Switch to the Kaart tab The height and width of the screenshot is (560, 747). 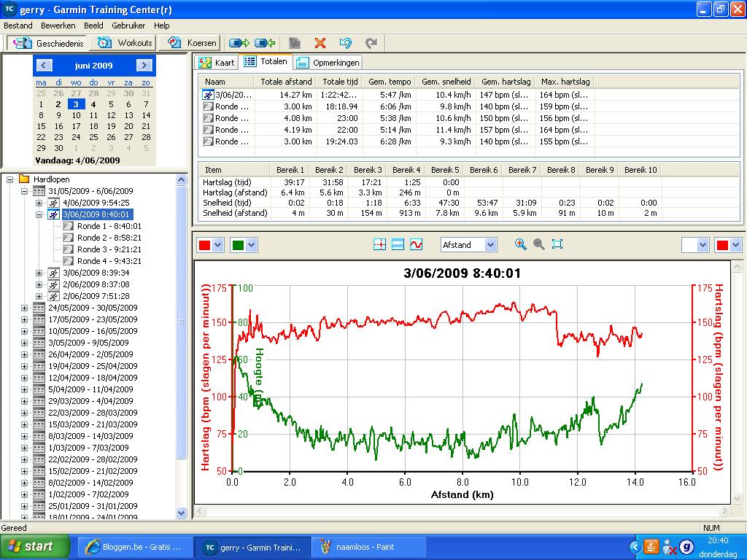coord(217,63)
